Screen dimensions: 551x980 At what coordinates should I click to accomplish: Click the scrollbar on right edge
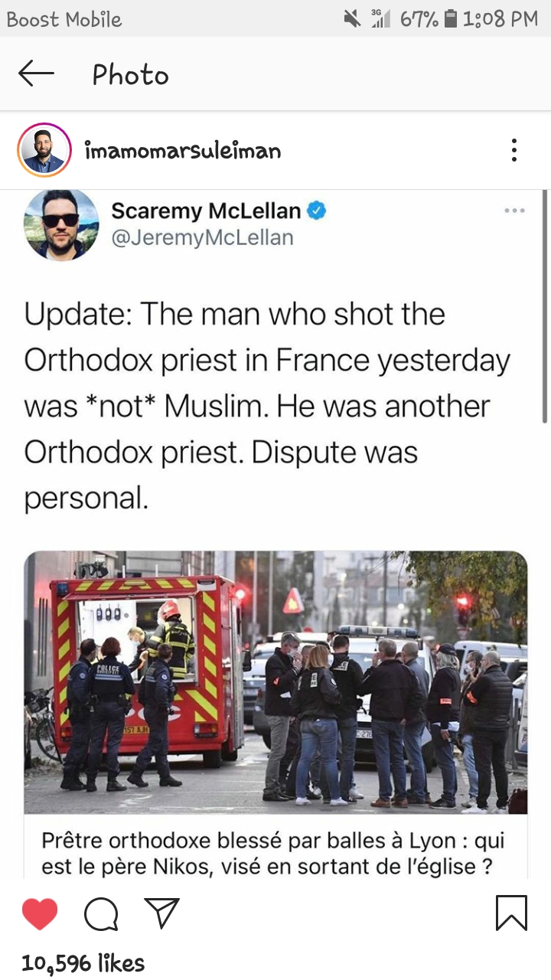pyautogui.click(x=545, y=306)
